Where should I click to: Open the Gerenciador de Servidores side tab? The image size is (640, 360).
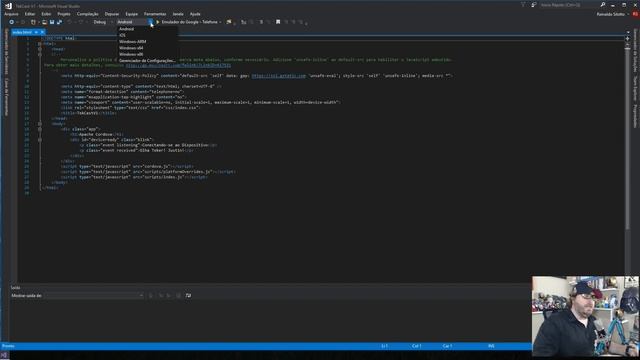6,51
